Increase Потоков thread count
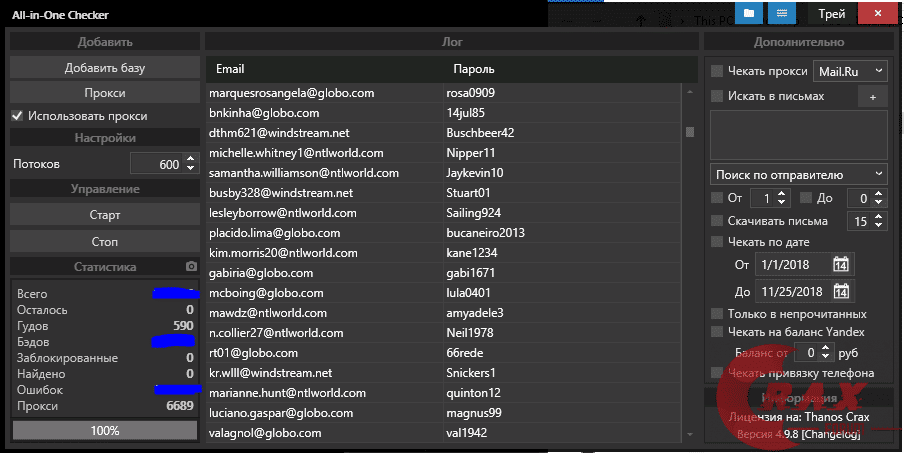This screenshot has height=453, width=904. pos(191,158)
